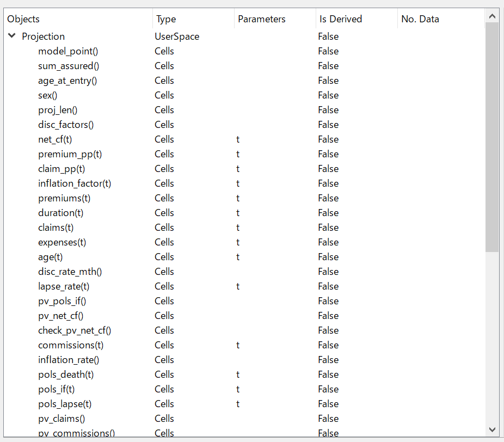Select the inflation_factor(t) row
The image size is (504, 442).
click(x=244, y=183)
